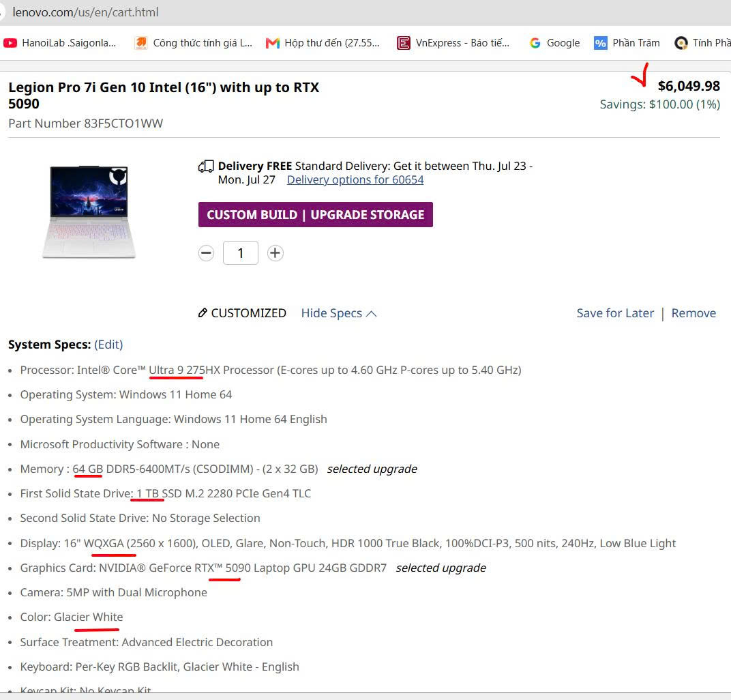The width and height of the screenshot is (731, 700).
Task: Open the Phần Trăm bookmark
Action: click(x=627, y=43)
